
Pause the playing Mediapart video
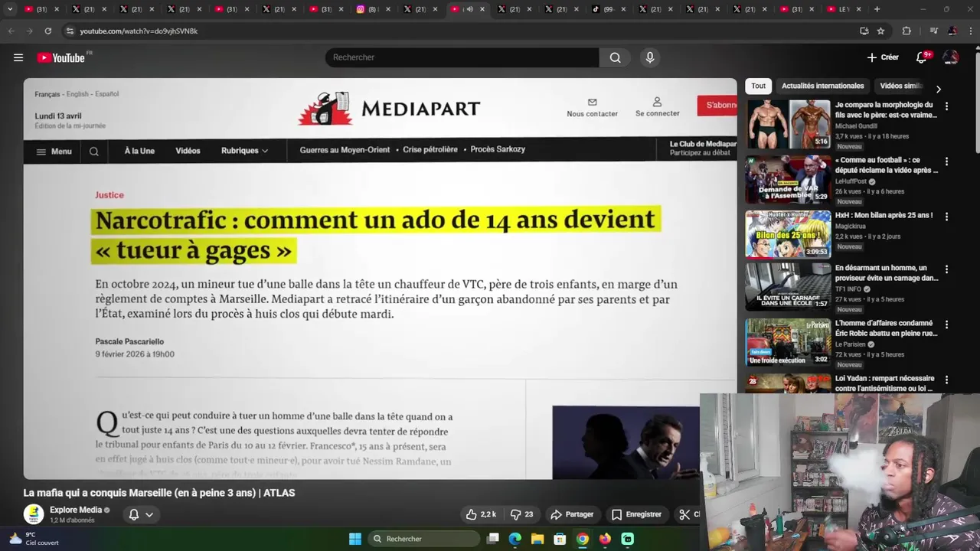click(380, 279)
